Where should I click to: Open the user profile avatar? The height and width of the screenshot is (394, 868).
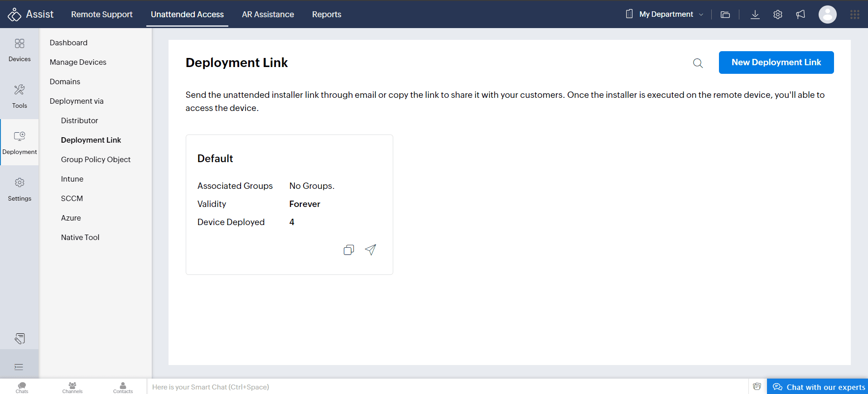(x=827, y=14)
